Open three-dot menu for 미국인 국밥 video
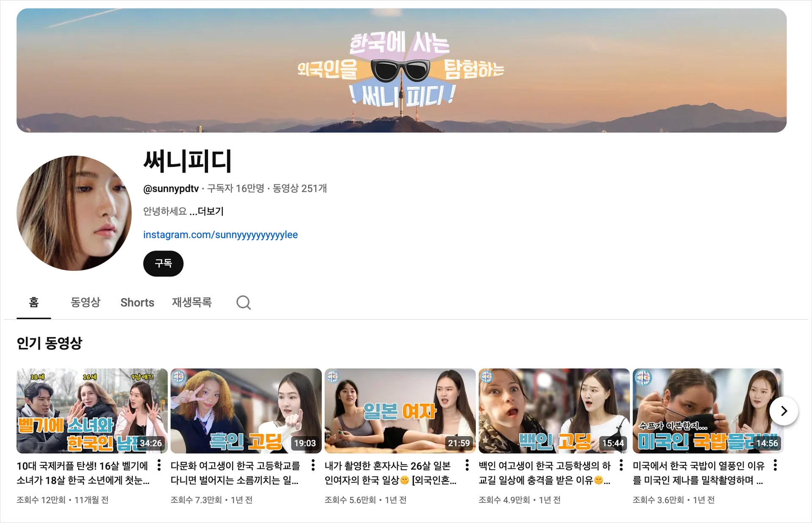Screen dimensions: 812x523 (775, 465)
